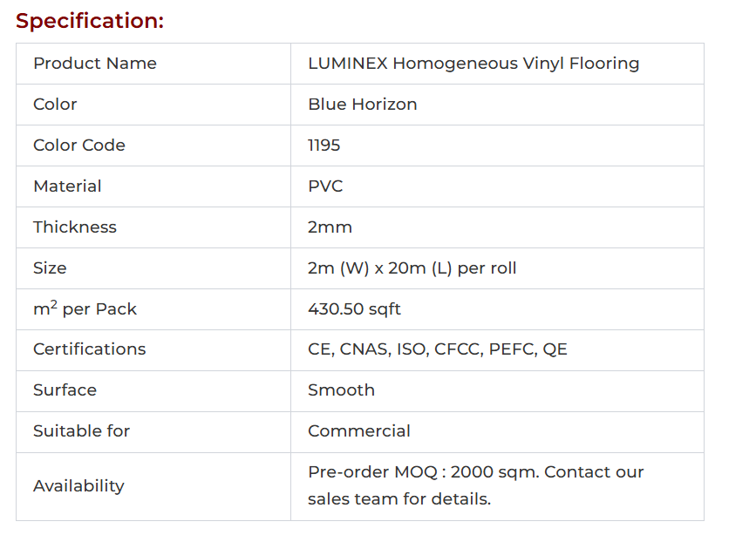Click the Certifications label
The height and width of the screenshot is (542, 756).
(x=90, y=349)
